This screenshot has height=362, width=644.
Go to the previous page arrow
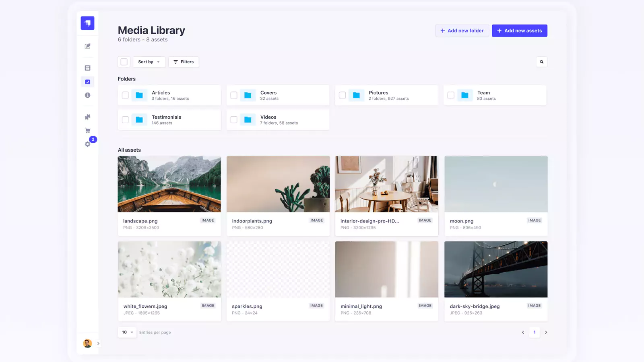(x=523, y=332)
